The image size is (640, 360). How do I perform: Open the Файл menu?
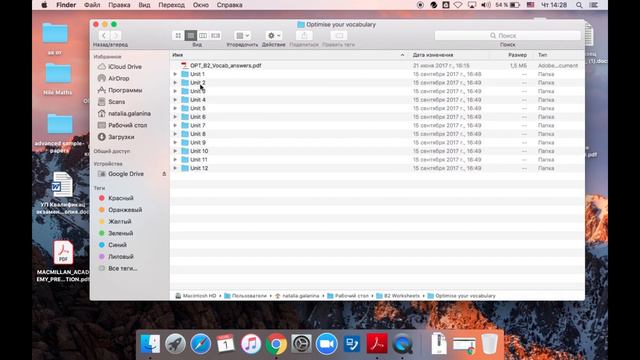pos(92,5)
